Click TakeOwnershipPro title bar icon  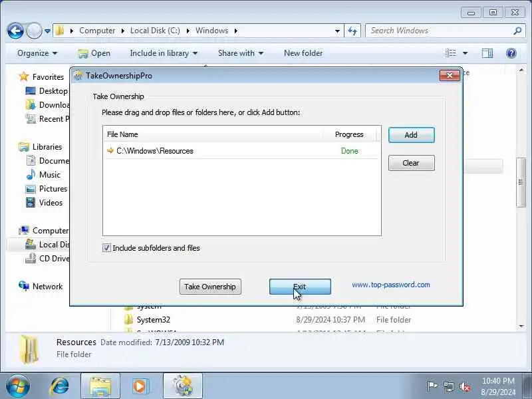(78, 75)
